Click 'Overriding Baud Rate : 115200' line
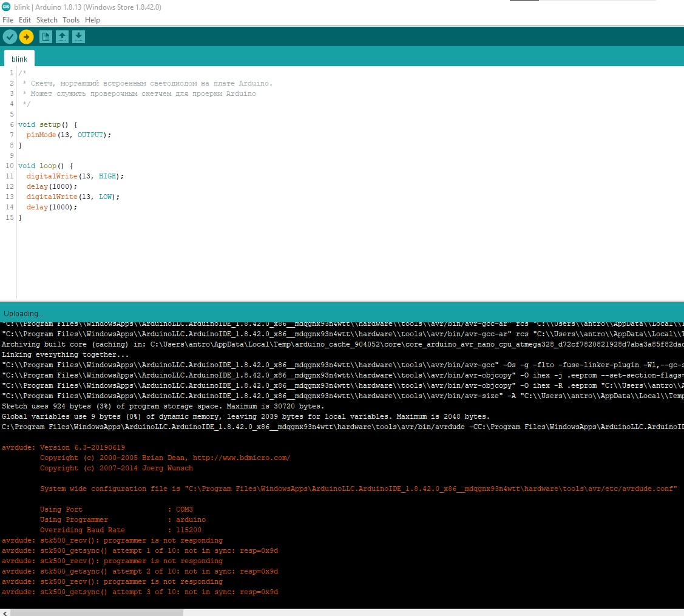 coord(121,530)
